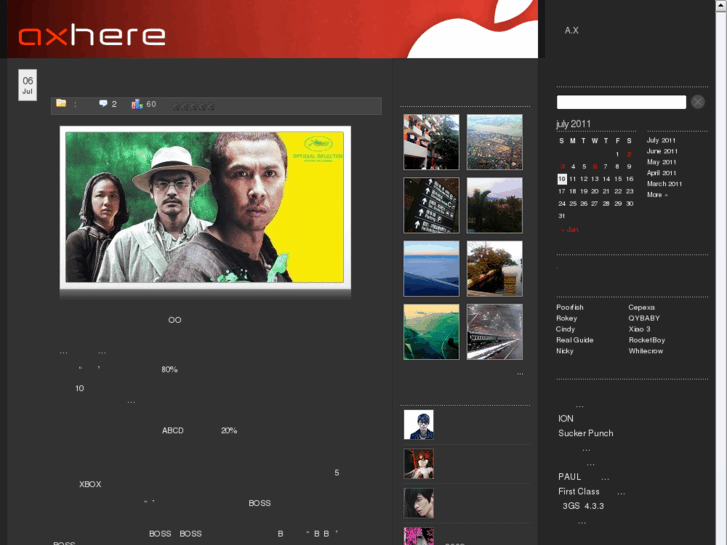
Task: Click the views chart icon showing 60
Action: coord(137,104)
